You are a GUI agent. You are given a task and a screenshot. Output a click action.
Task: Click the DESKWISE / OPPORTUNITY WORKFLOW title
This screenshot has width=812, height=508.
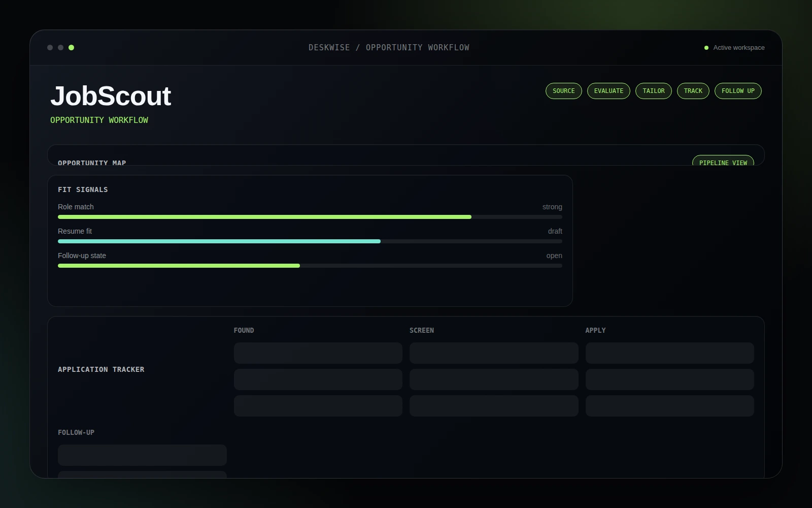click(x=389, y=47)
